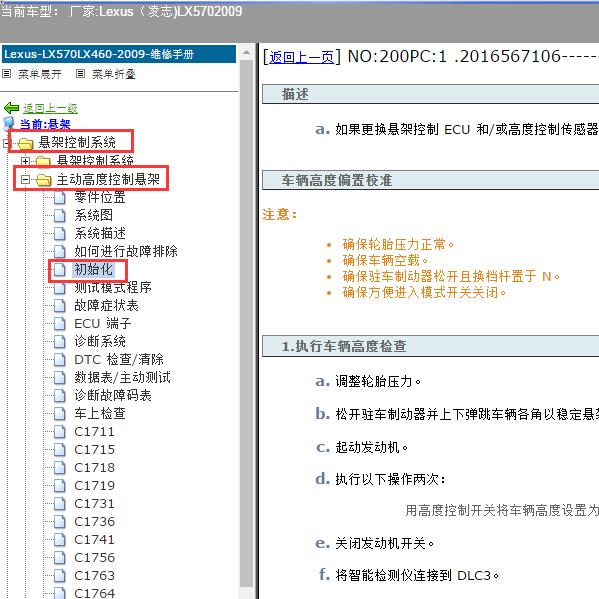This screenshot has height=599, width=599.
Task: Select 如何进行故障排除 in the tree
Action: [126, 252]
